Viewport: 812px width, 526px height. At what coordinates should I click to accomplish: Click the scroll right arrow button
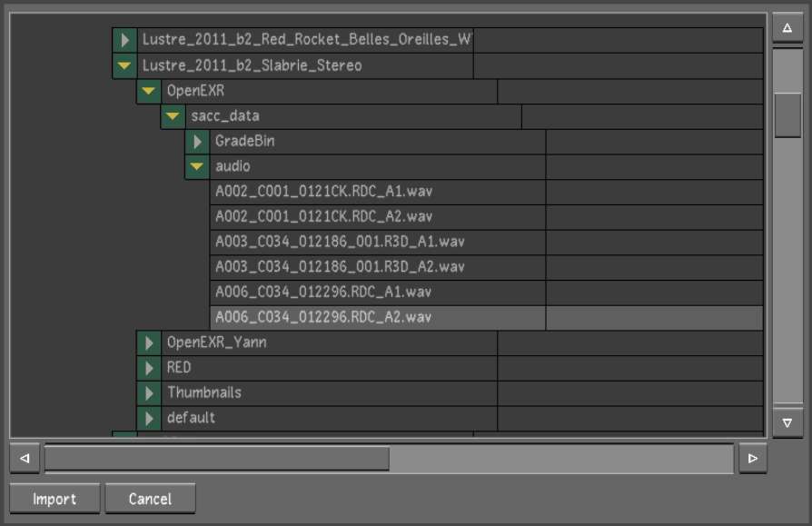[752, 458]
